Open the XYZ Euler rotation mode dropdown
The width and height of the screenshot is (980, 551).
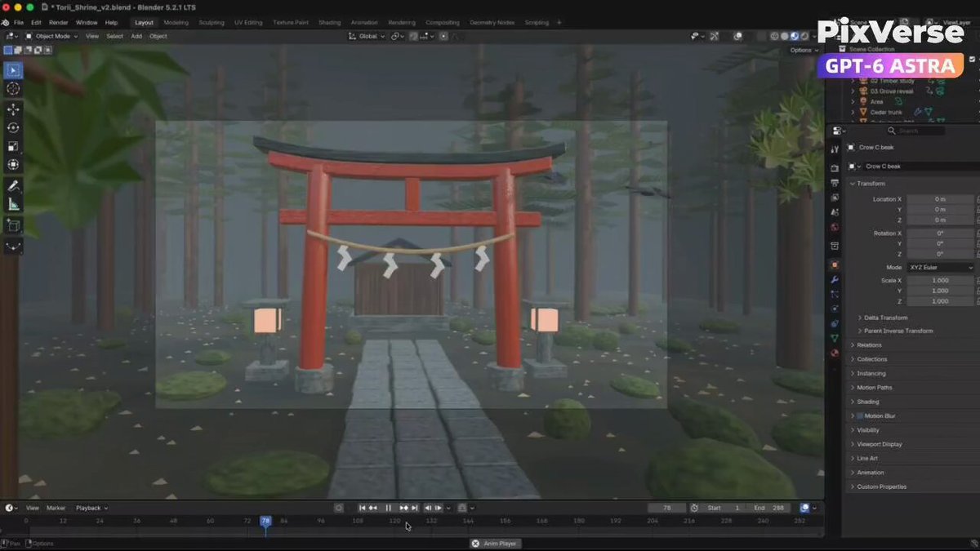click(941, 268)
